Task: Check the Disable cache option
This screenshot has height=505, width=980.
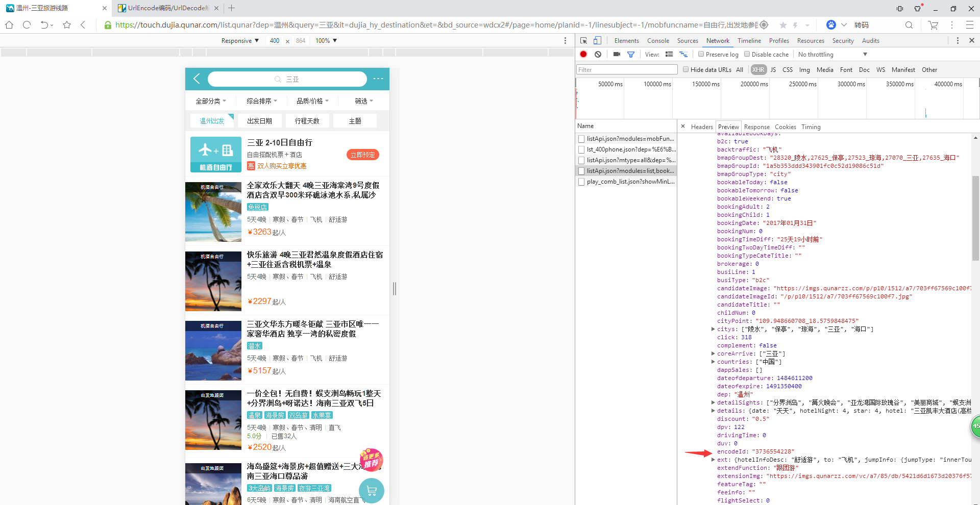Action: (x=747, y=54)
